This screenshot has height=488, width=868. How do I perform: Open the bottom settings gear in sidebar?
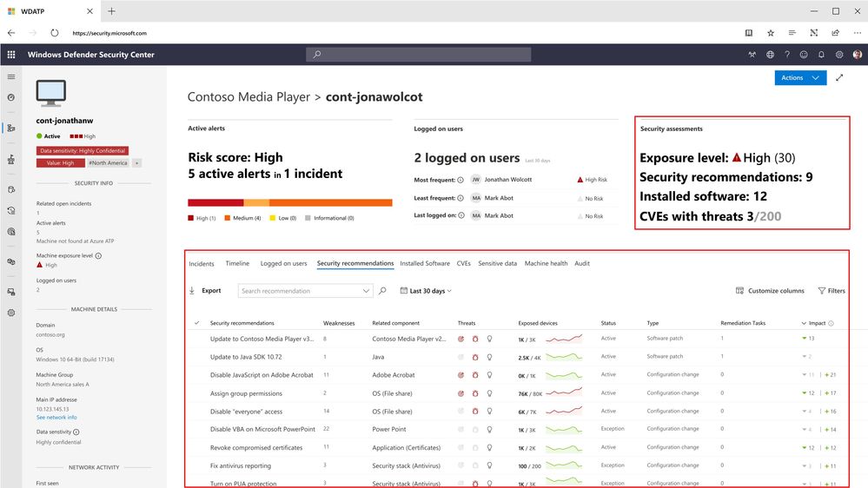pos(11,313)
